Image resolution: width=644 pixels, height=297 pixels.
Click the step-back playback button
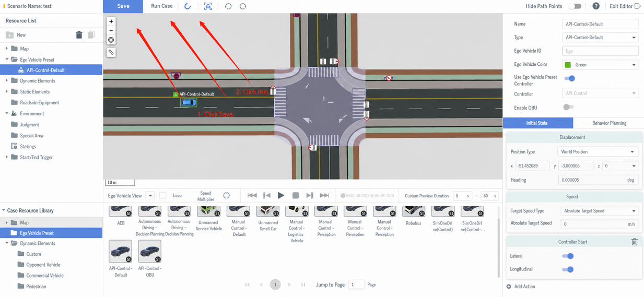coord(267,195)
